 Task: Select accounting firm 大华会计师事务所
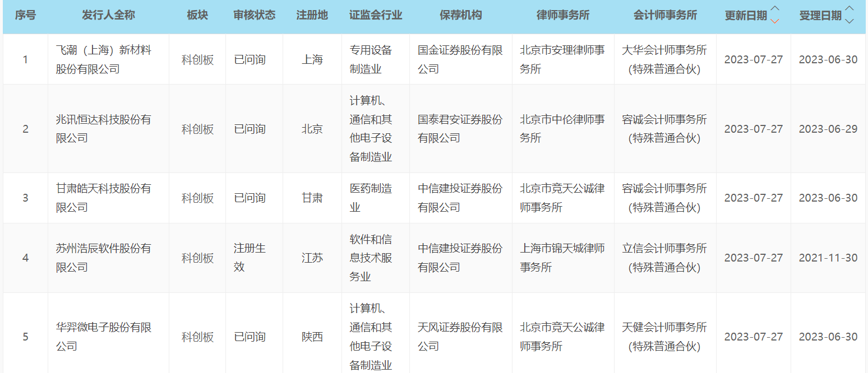pyautogui.click(x=665, y=59)
